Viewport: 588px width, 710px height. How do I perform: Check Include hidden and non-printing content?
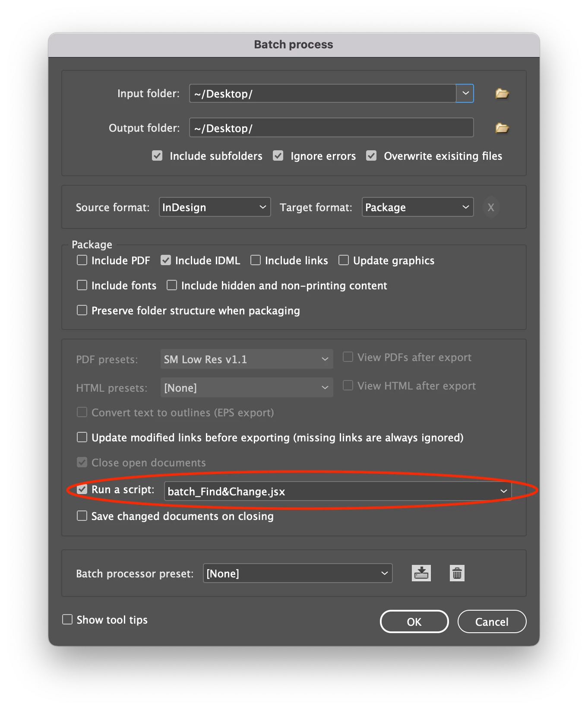point(172,285)
